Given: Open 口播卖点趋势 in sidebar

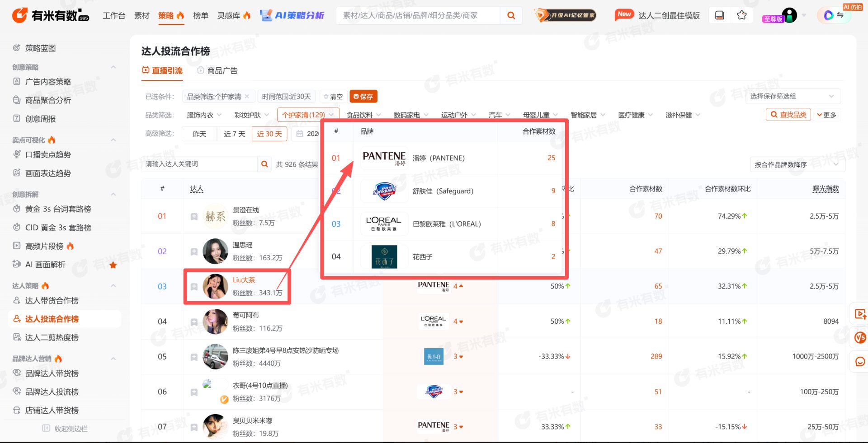Looking at the screenshot, I should (x=48, y=154).
